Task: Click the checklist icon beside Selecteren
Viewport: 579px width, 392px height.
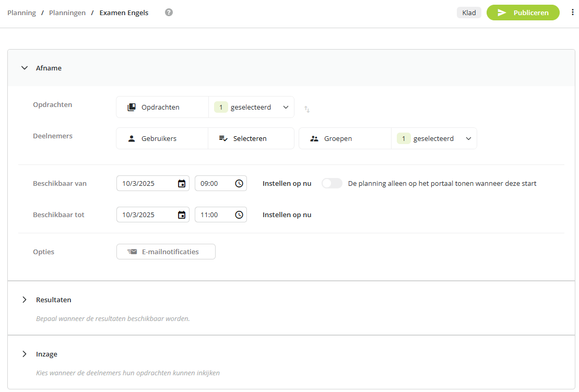Action: (223, 138)
